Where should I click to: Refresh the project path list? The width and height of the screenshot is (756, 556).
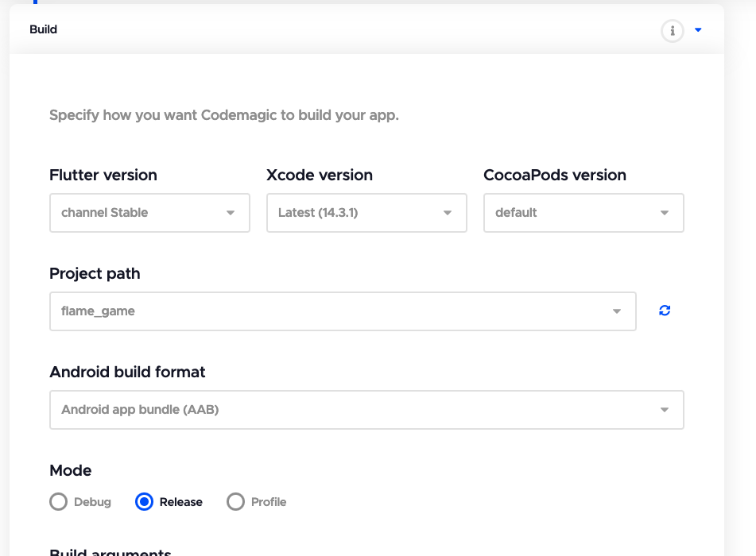point(665,311)
